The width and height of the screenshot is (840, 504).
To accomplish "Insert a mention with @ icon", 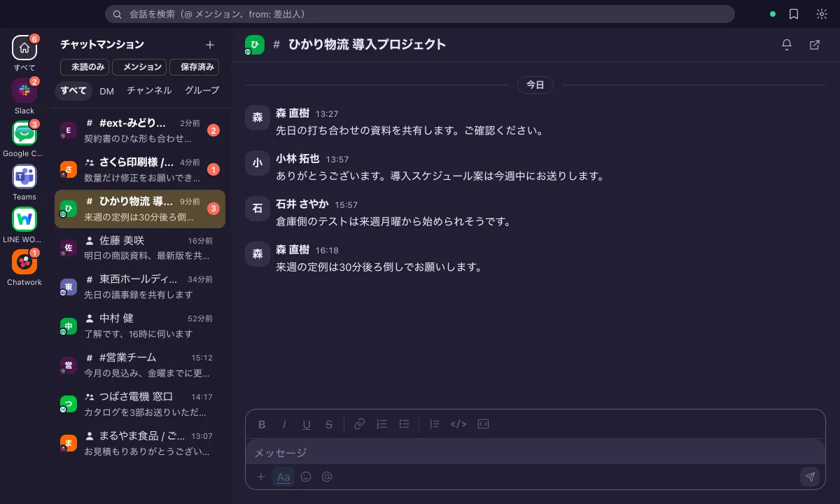I will pos(327,477).
